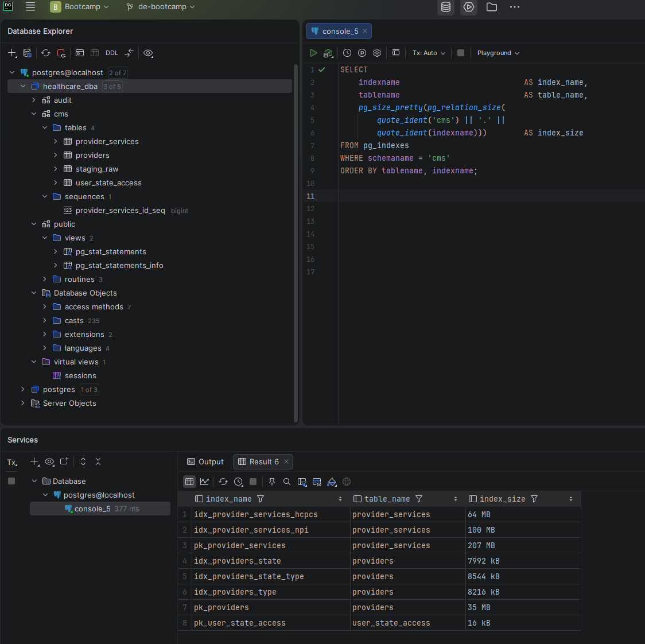
Task: Click the explain plan icon
Action: [328, 53]
